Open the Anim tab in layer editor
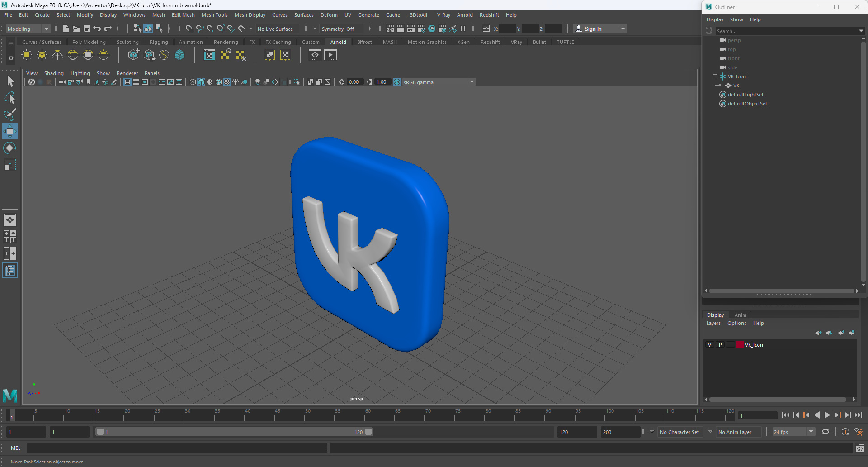Screen dimensions: 868x467 click(741, 315)
